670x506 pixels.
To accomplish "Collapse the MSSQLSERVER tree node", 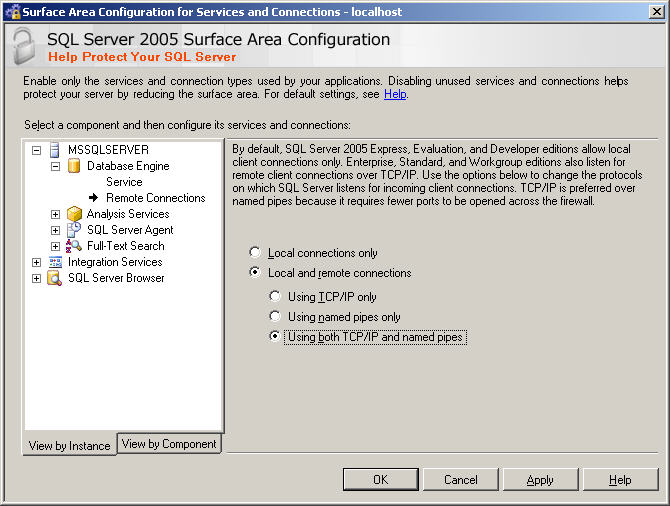I will (37, 150).
